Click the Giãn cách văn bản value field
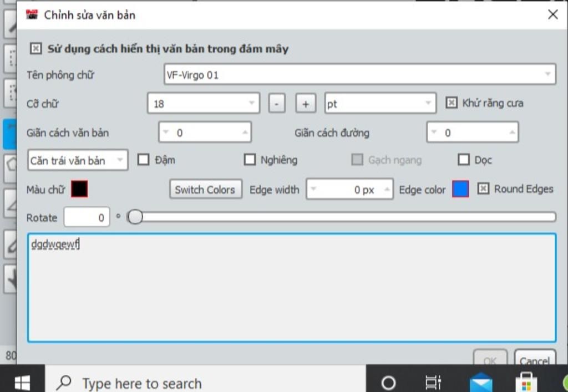 205,132
